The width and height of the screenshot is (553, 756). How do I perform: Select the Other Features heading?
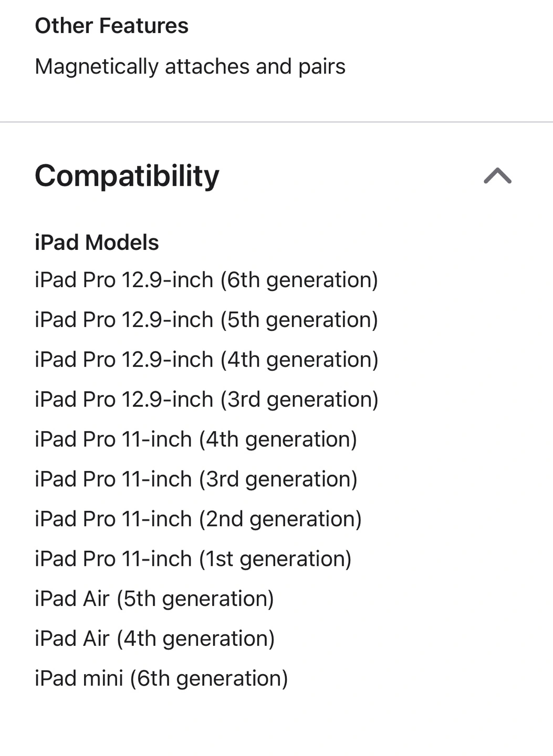click(111, 26)
